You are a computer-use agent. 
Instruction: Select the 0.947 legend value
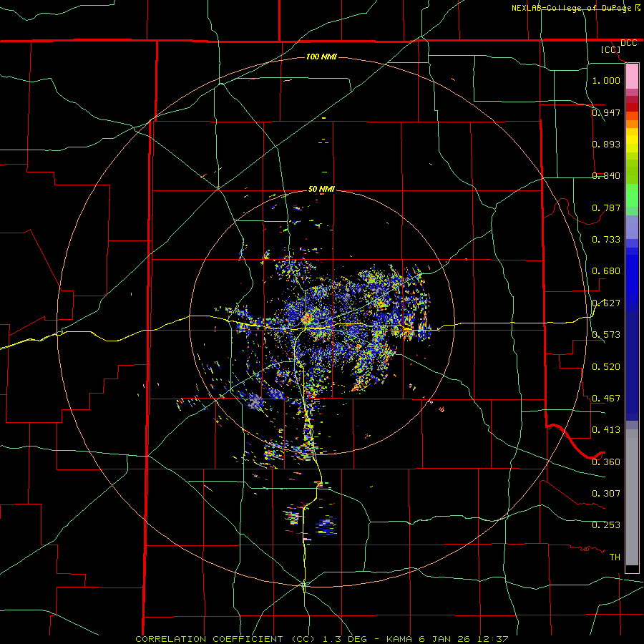[x=606, y=112]
